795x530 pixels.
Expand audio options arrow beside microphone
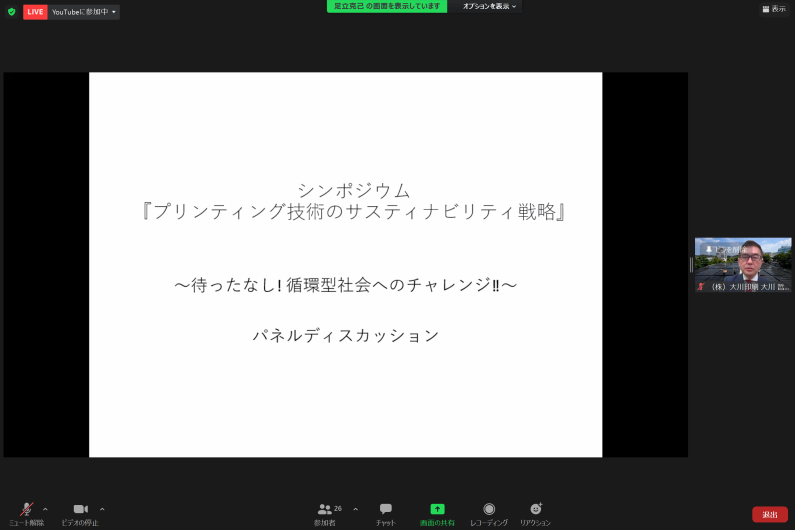(x=45, y=509)
